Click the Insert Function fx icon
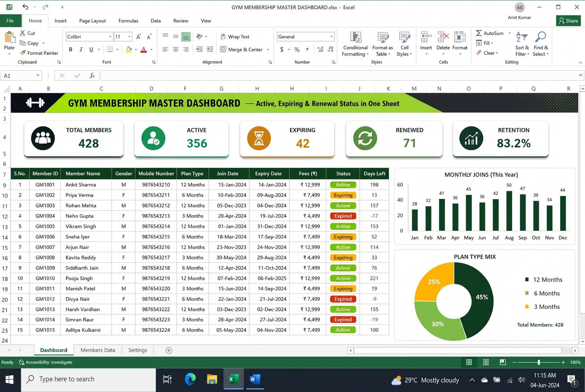This screenshot has width=585, height=392. click(92, 76)
